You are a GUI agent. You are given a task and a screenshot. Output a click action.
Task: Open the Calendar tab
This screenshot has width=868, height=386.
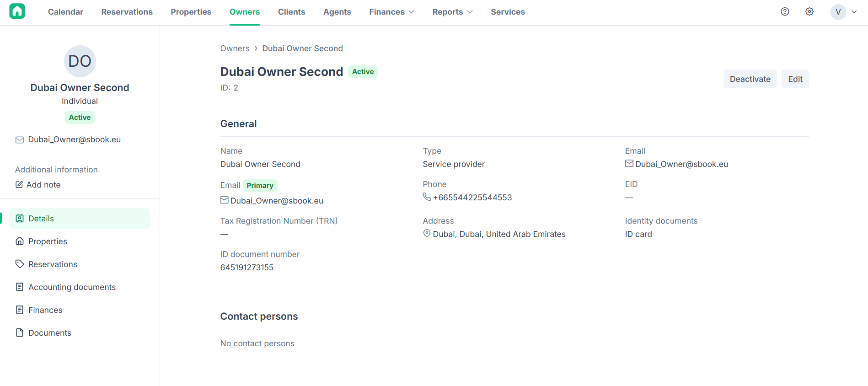[x=65, y=12]
